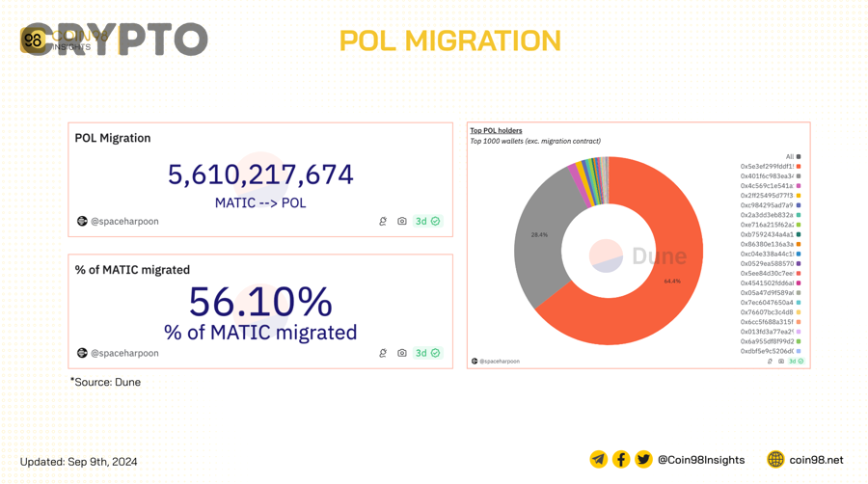The height and width of the screenshot is (484, 868).
Task: Click the plug icon in POL Migration card
Action: click(x=383, y=221)
